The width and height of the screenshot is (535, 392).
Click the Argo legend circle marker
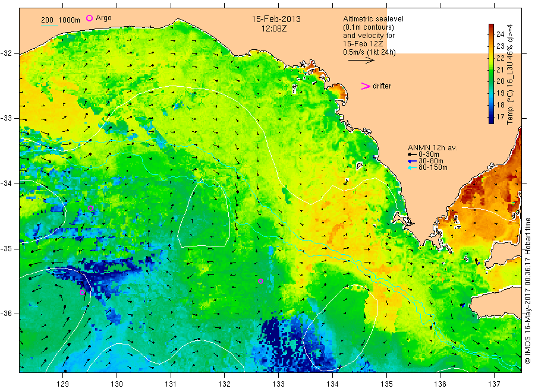click(89, 18)
